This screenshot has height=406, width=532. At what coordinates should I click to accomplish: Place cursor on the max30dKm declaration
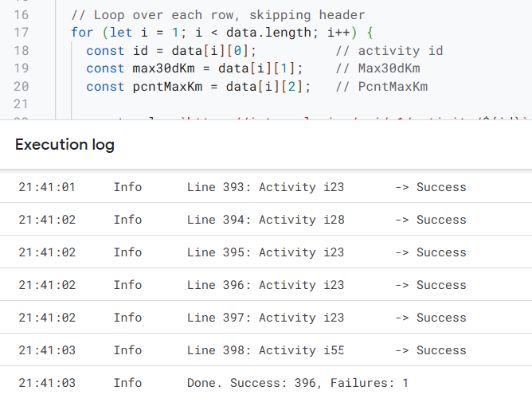pos(195,68)
